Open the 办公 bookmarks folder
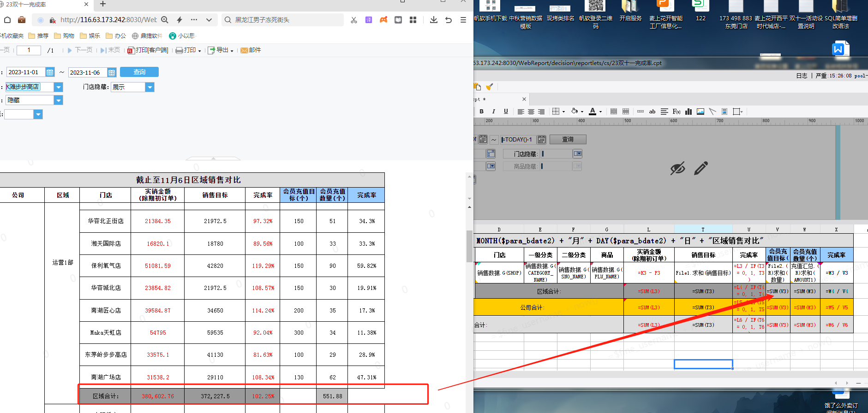Screen dimensions: 868x413 point(116,35)
